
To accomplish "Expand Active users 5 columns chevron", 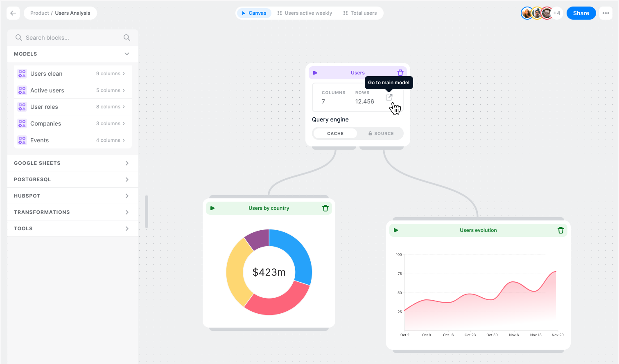I will coord(124,90).
